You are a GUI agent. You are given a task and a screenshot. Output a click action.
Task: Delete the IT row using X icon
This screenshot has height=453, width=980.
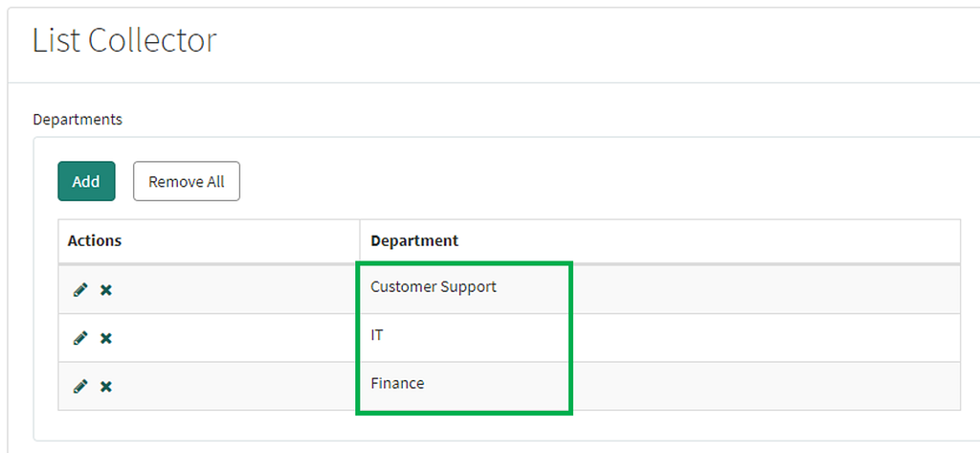click(106, 338)
